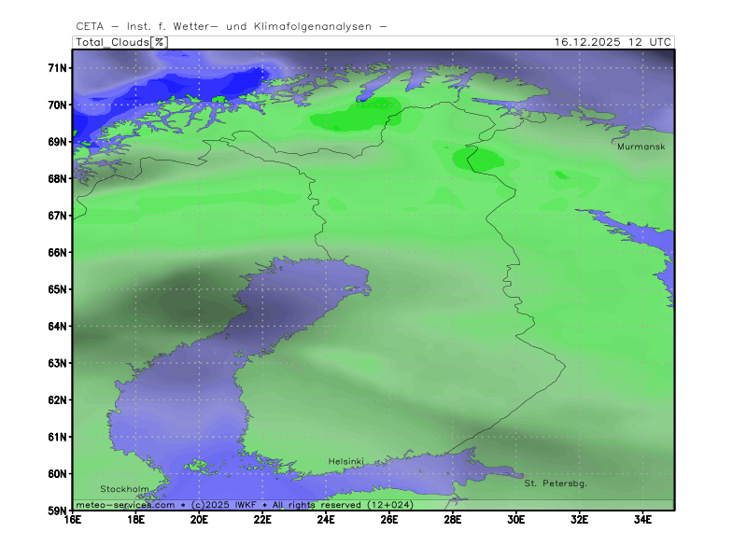Click the 16E longitude axis label
Screen dimensions: 747x560
click(73, 520)
